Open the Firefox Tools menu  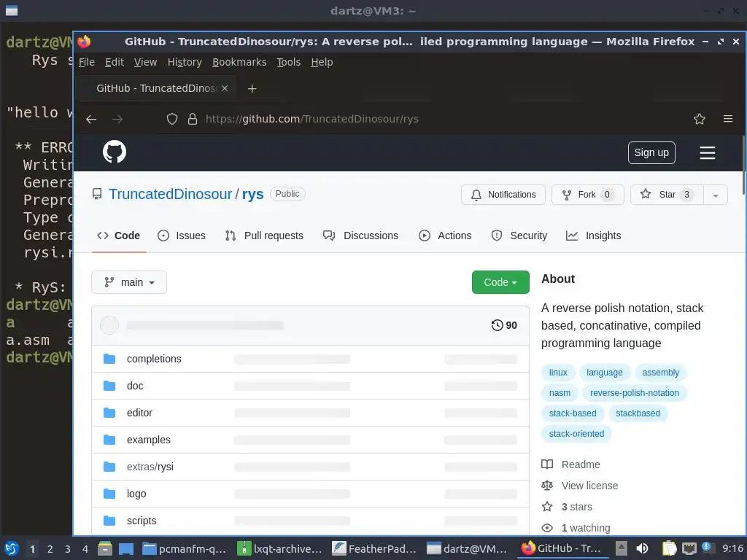tap(289, 63)
